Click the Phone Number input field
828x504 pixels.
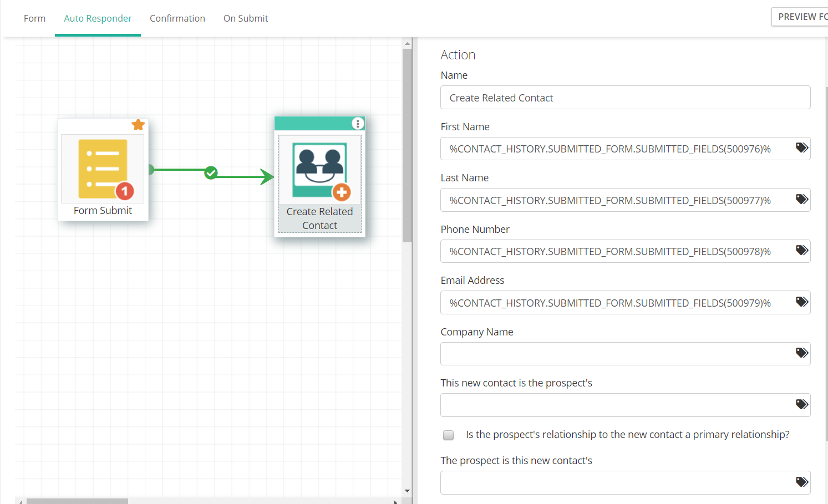click(x=625, y=251)
